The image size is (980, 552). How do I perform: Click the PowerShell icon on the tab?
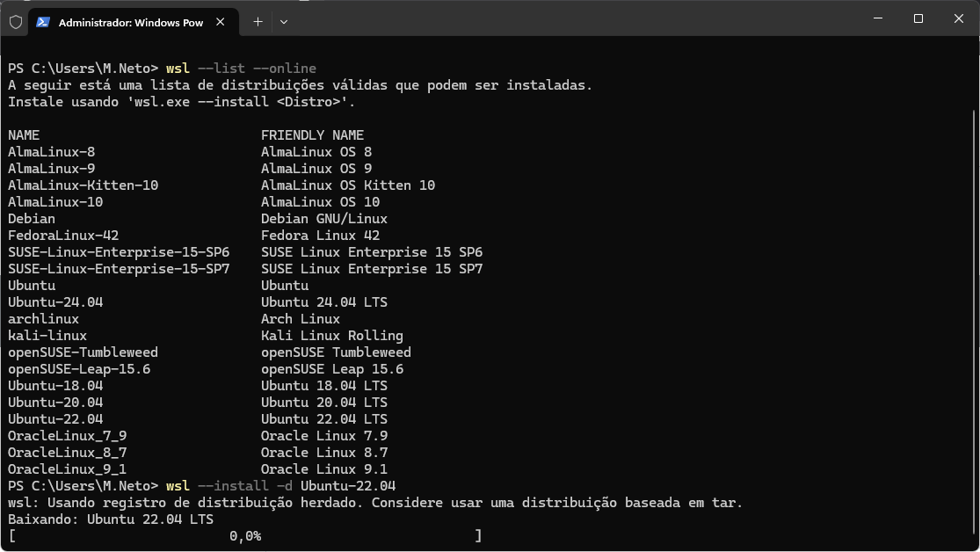coord(42,23)
